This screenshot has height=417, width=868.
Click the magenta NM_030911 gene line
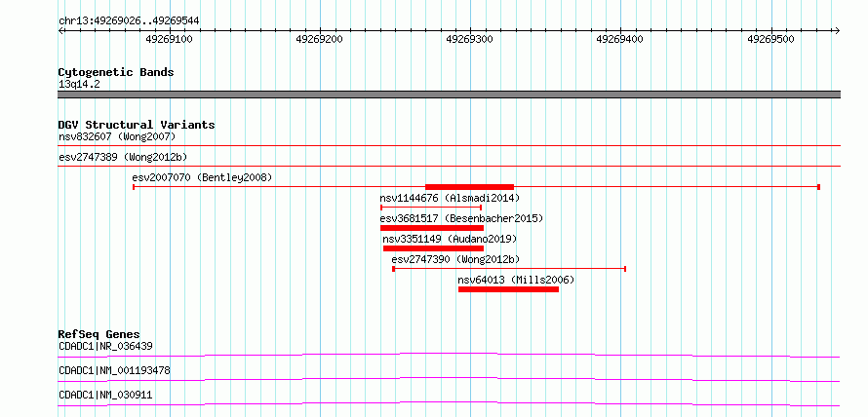point(450,403)
